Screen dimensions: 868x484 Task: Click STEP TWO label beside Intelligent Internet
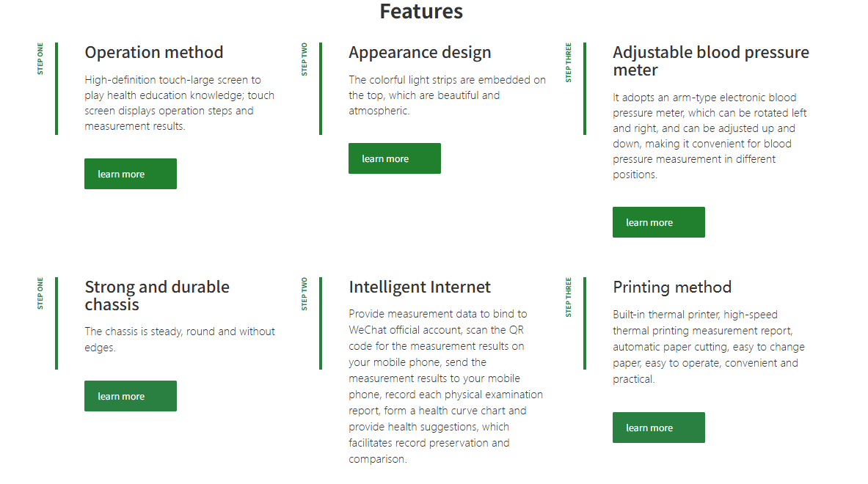tap(304, 293)
